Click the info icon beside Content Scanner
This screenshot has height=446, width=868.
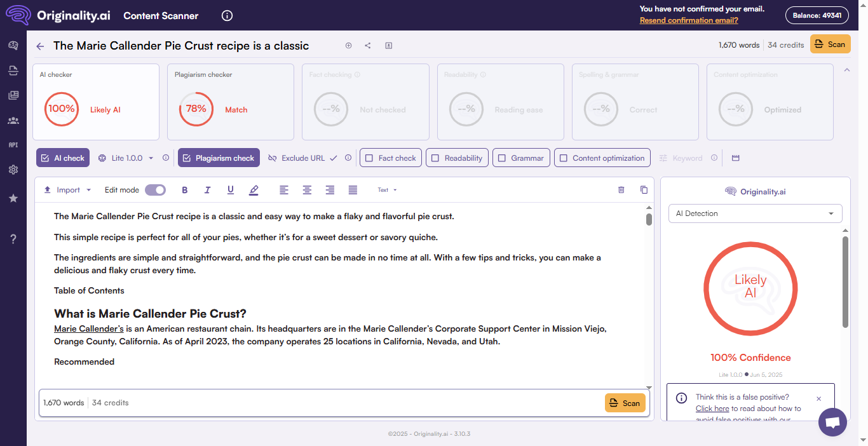click(227, 15)
